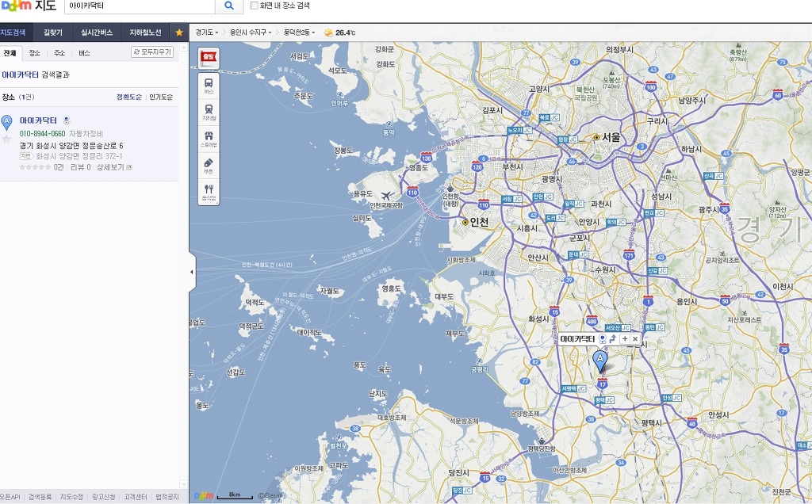The width and height of the screenshot is (812, 504).
Task: Click the A pin on the map
Action: pyautogui.click(x=600, y=361)
